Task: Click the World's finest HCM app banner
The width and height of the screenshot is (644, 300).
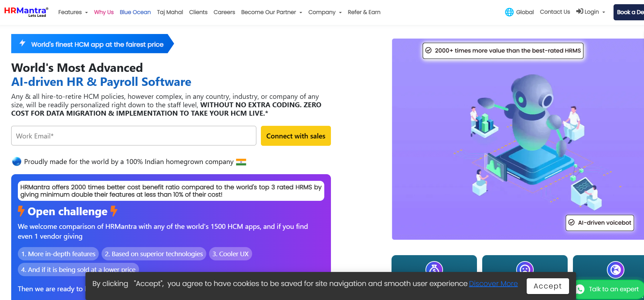Action: (92, 43)
